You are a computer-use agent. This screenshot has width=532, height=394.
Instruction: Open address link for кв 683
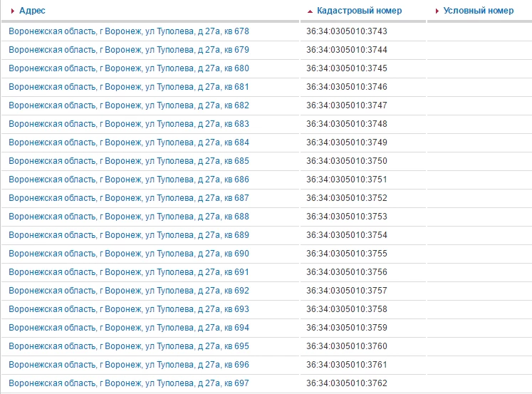pos(129,124)
